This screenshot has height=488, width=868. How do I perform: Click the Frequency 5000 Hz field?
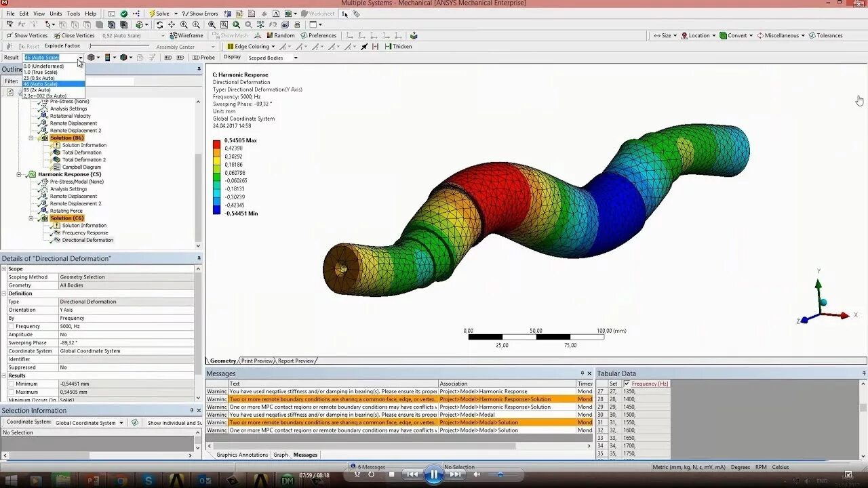(x=127, y=326)
